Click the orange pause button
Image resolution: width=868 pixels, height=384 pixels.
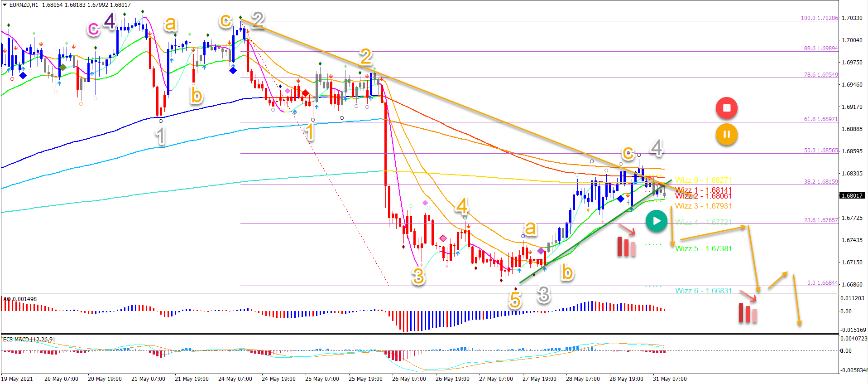coord(726,134)
